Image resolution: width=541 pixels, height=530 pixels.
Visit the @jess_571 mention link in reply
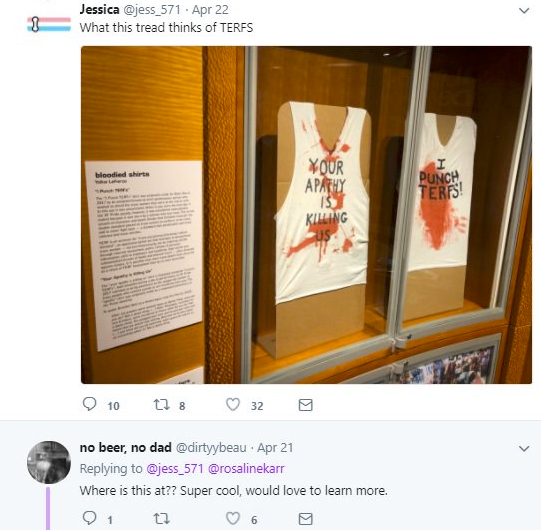click(x=175, y=469)
